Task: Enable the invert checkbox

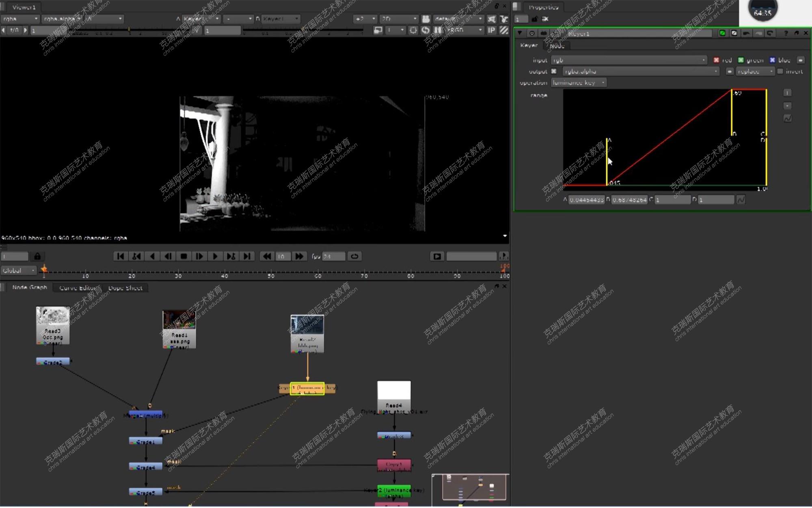Action: pos(780,71)
